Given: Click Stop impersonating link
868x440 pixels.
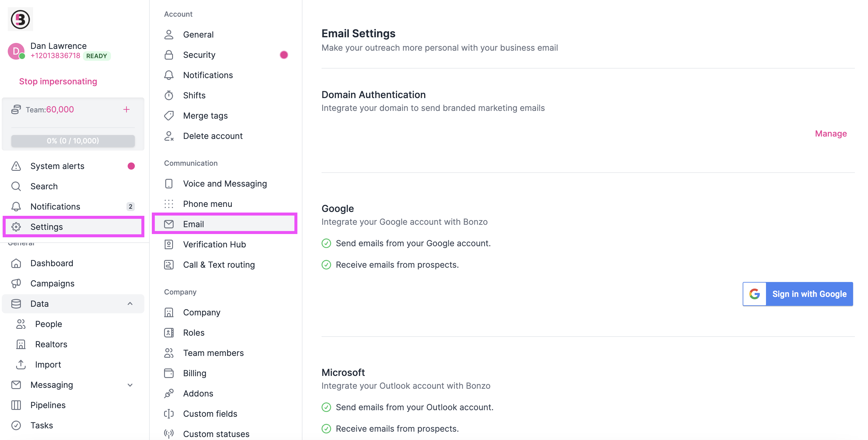Looking at the screenshot, I should pos(58,81).
